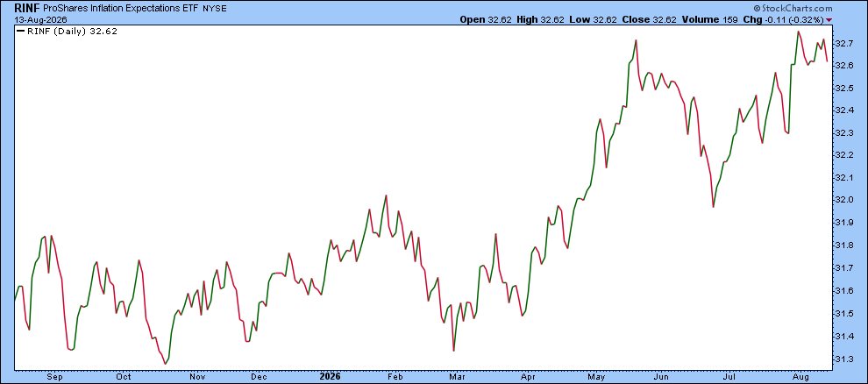Screen dimensions: 868x384
Task: Click the 32.2 price axis label
Action: (844, 155)
